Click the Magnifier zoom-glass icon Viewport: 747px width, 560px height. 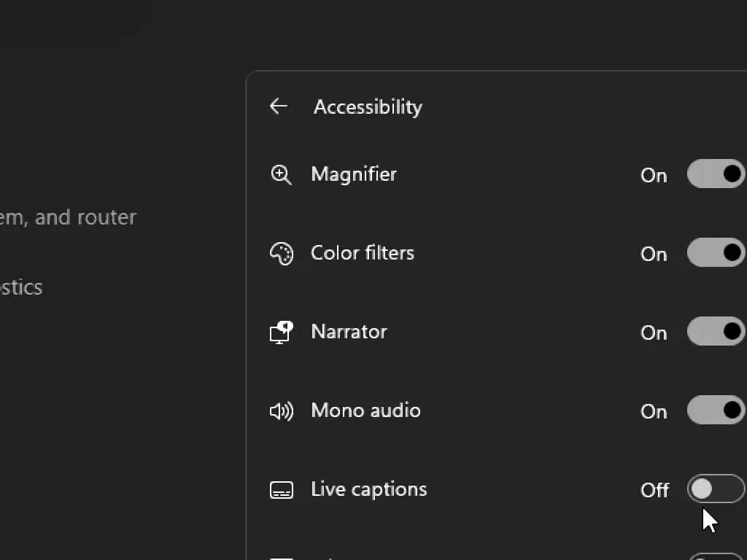click(x=281, y=175)
